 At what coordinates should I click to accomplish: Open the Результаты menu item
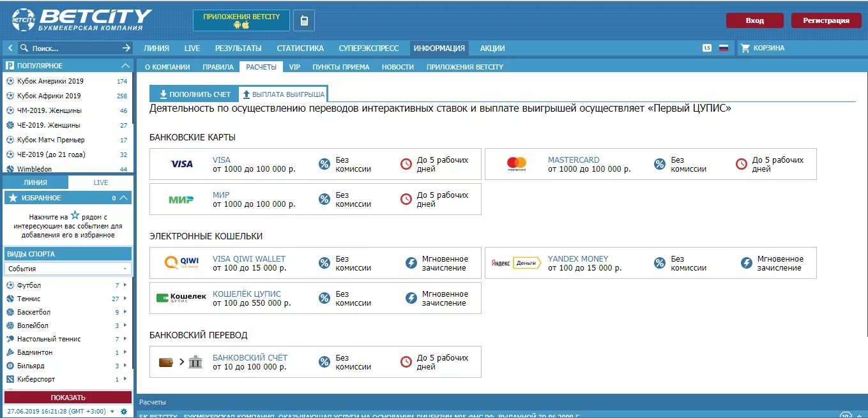tap(238, 48)
